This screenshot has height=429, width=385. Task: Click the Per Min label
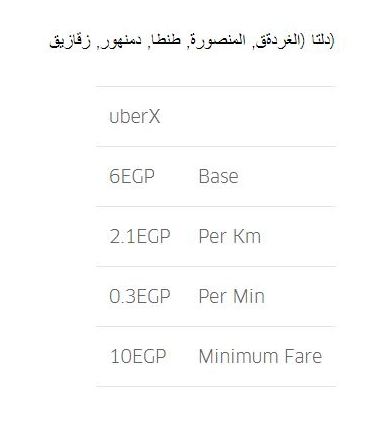pos(232,296)
